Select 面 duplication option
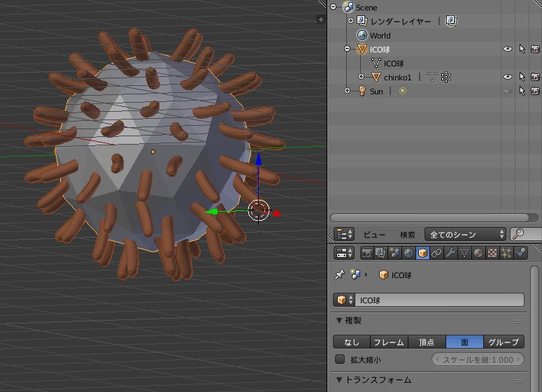Image resolution: width=542 pixels, height=392 pixels. click(464, 342)
